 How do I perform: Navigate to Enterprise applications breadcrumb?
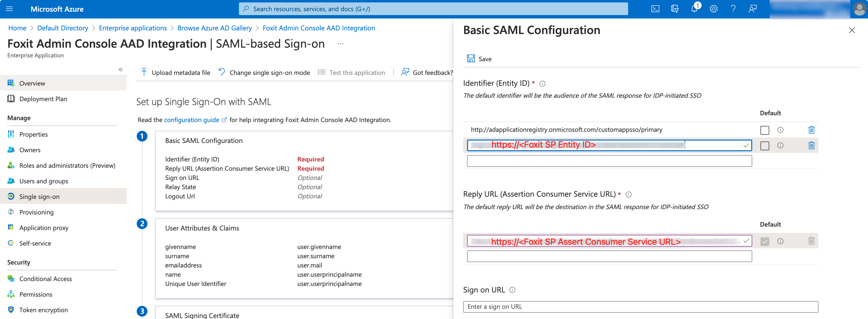pyautogui.click(x=133, y=28)
